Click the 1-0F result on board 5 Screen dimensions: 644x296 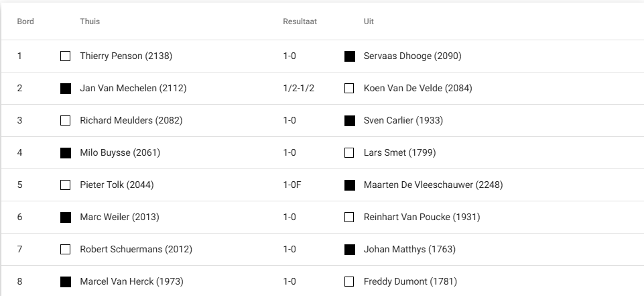(294, 185)
